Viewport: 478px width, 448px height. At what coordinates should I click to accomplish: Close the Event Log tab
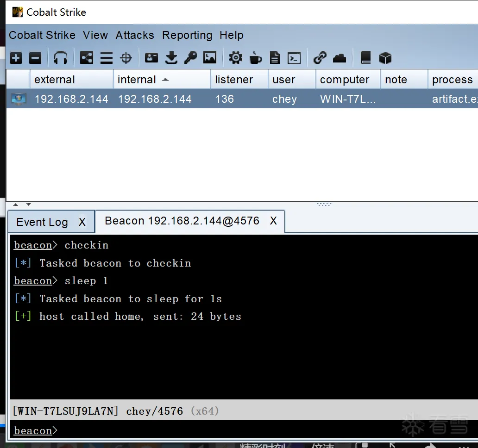(82, 222)
